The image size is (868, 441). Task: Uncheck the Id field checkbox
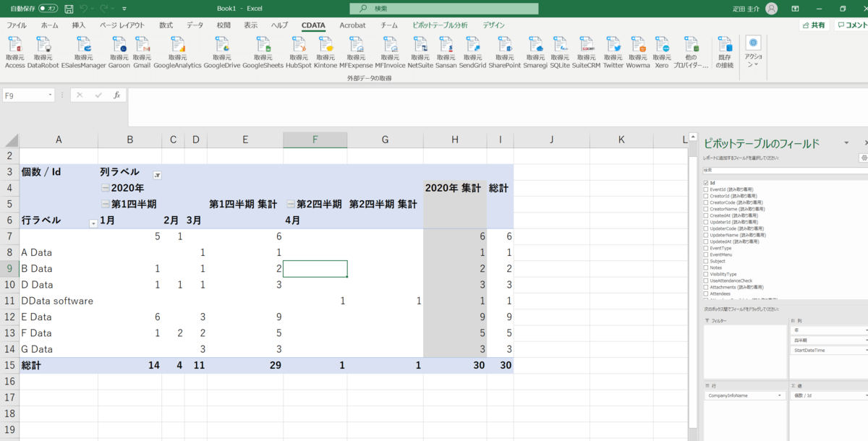(x=706, y=183)
